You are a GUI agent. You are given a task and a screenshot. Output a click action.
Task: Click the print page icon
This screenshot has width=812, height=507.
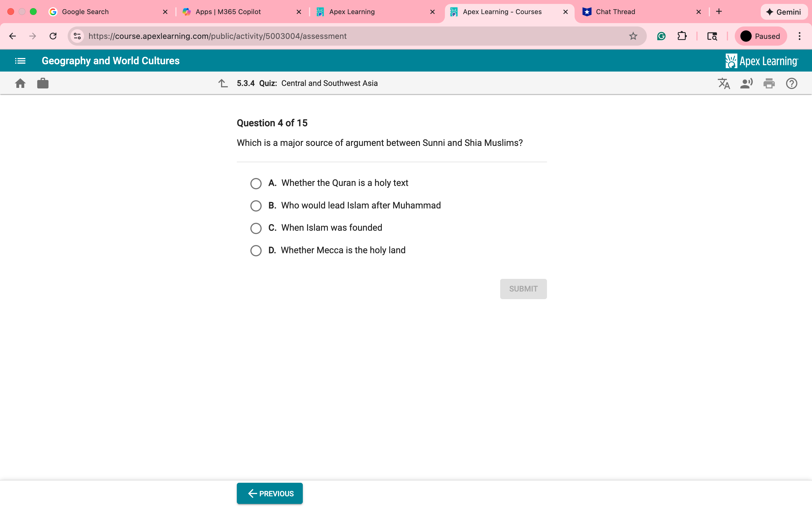[769, 83]
